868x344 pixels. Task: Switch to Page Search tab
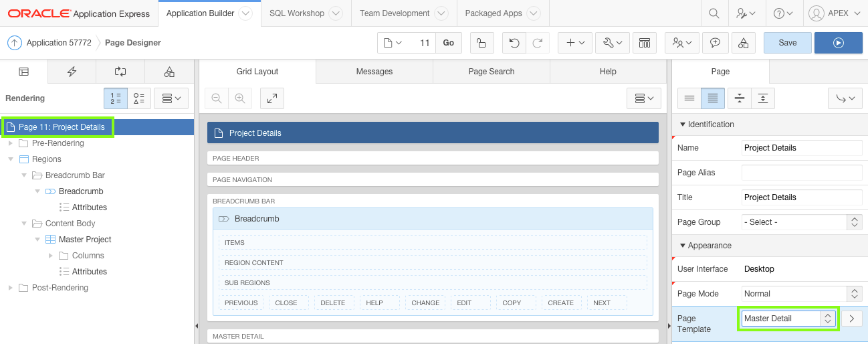pyautogui.click(x=492, y=72)
